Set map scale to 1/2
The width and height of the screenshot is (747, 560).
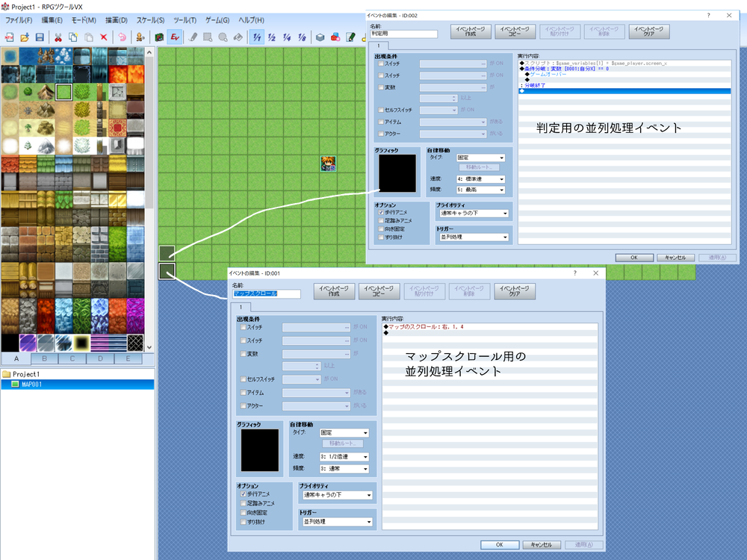coord(272,37)
